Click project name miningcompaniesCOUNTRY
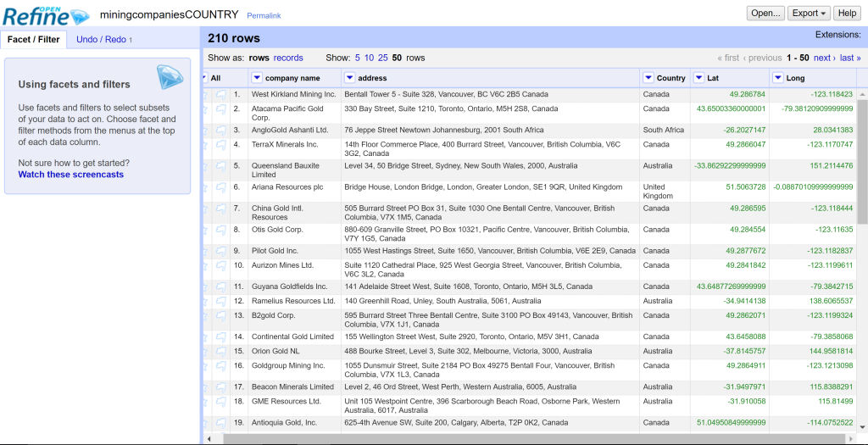Screen dimensions: 868x445 click(169, 14)
